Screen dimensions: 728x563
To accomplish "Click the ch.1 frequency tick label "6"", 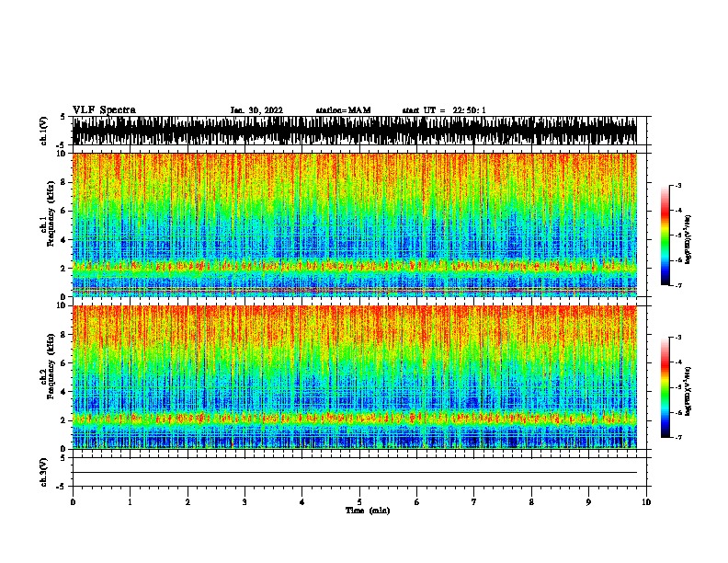I will (64, 211).
